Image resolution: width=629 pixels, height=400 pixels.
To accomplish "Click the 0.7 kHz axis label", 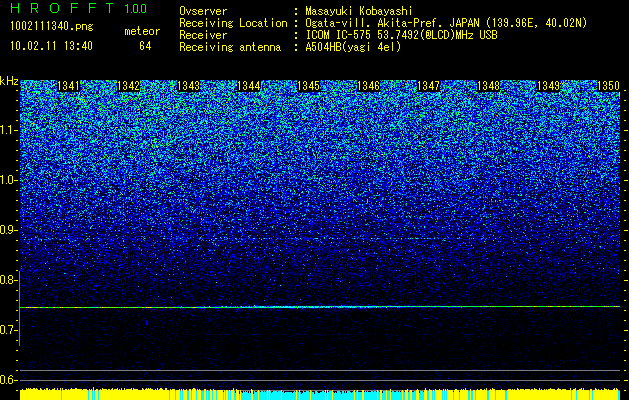I will point(8,330).
